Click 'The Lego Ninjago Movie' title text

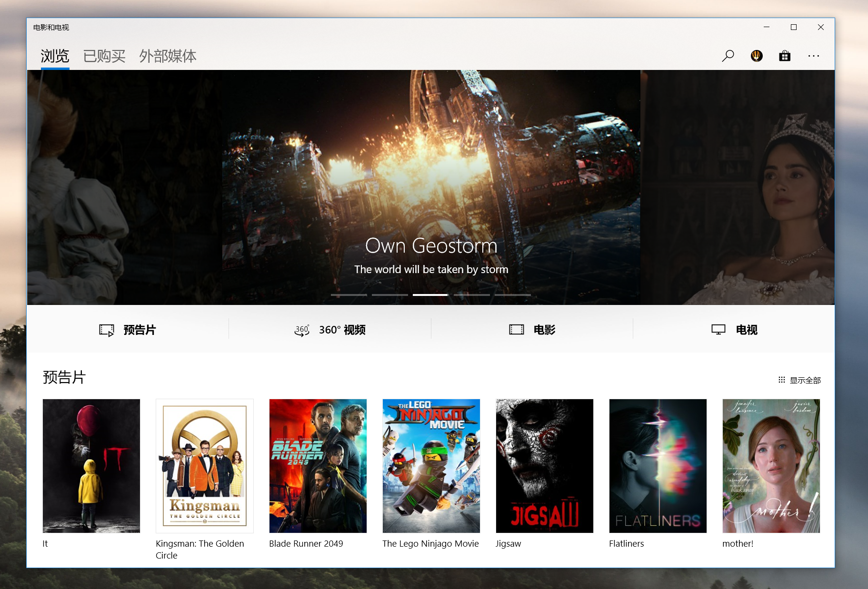coord(430,543)
